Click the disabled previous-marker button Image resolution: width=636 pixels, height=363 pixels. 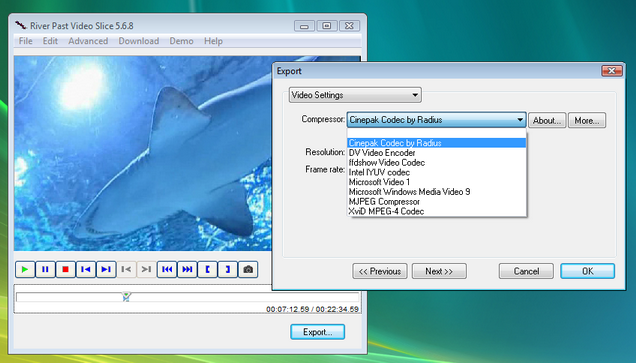[126, 269]
